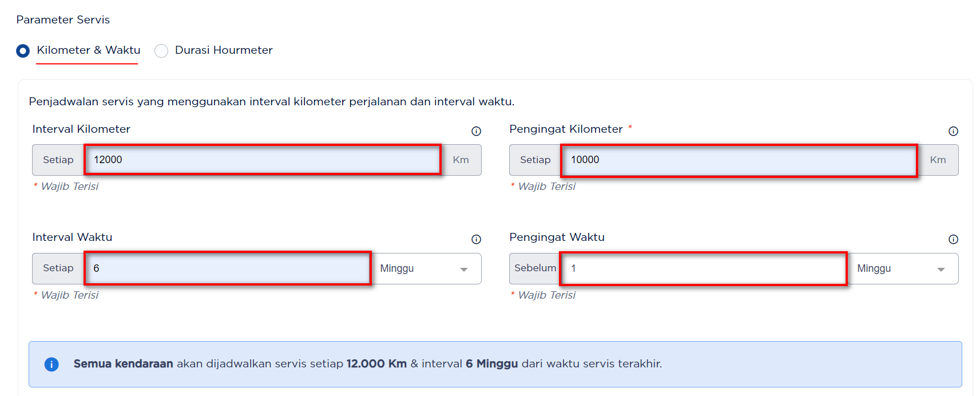Focus the Interval Kilometer field containing 12000

(263, 160)
